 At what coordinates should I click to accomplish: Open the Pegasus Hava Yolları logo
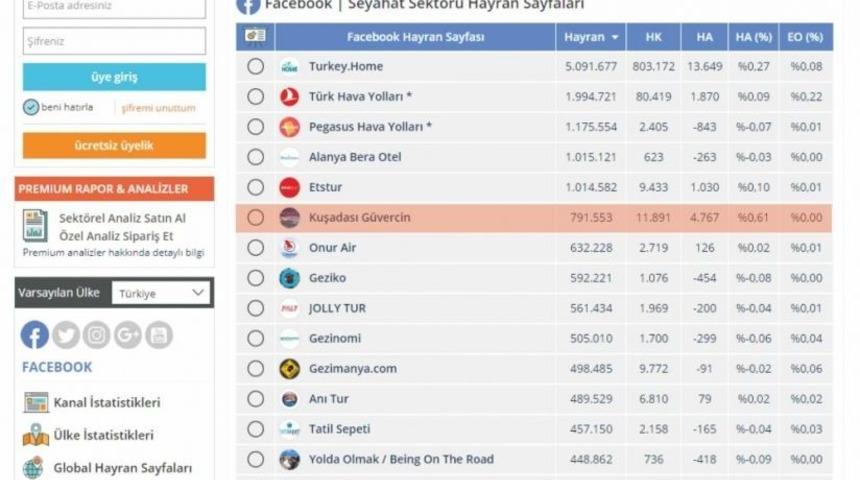[289, 127]
